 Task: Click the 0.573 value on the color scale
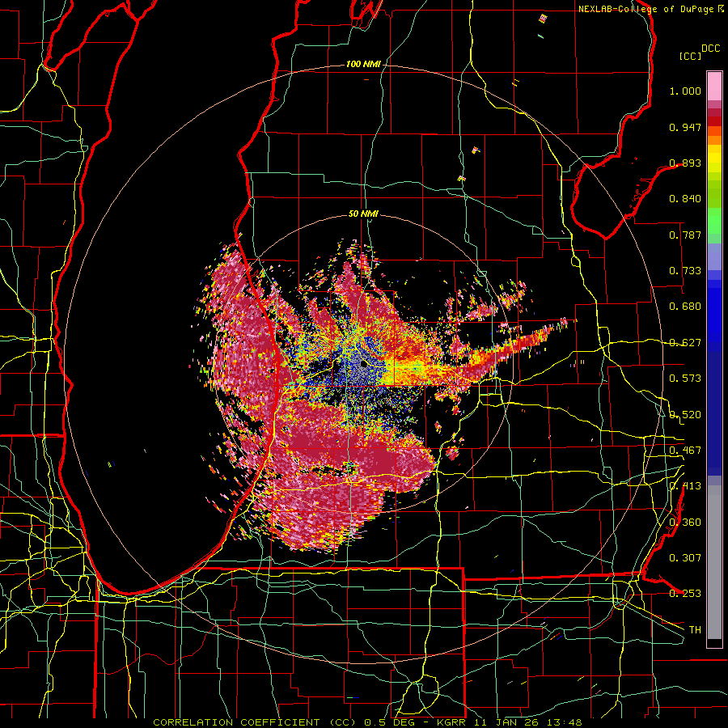click(x=685, y=379)
